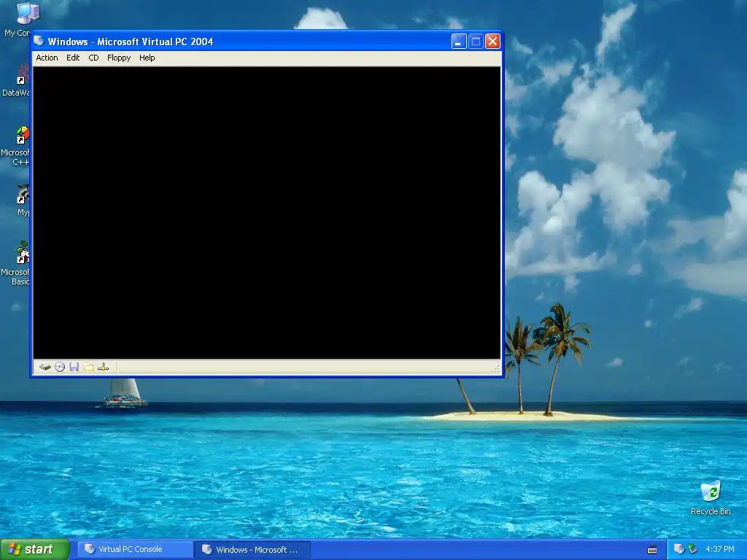
Task: Click the Windows - Microsoft taskbar button
Action: coord(252,549)
